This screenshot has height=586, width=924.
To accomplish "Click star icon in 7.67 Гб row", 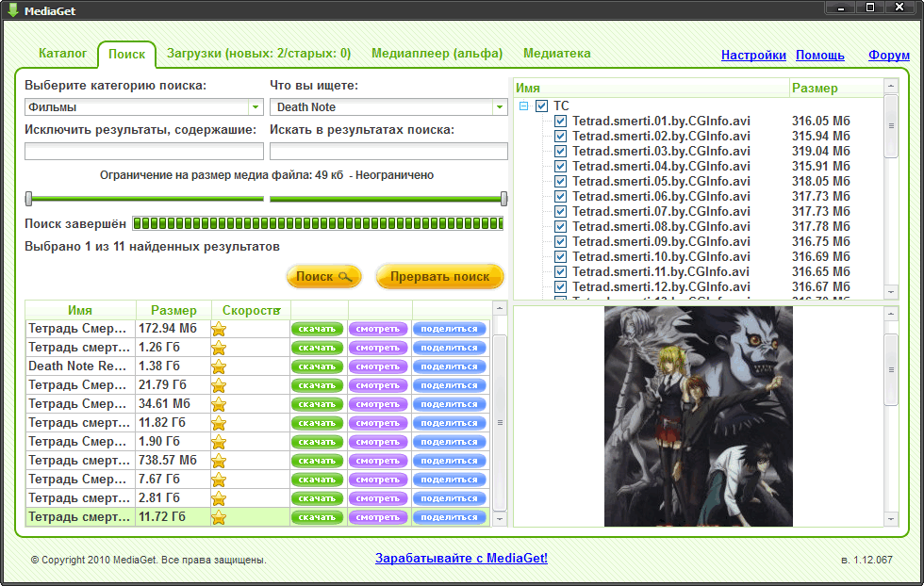I will coord(219,480).
